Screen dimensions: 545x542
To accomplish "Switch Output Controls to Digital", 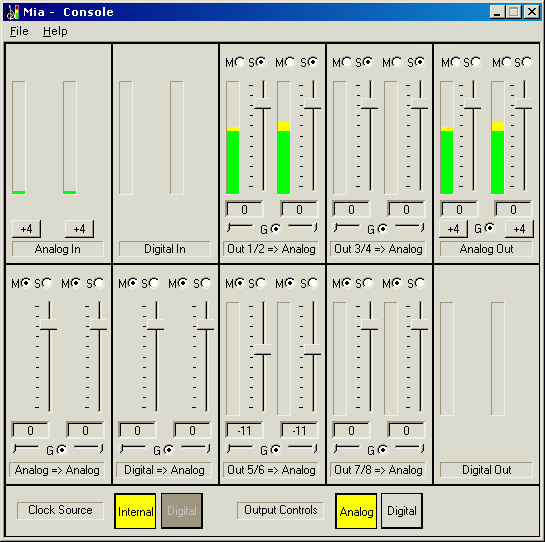I will point(402,511).
